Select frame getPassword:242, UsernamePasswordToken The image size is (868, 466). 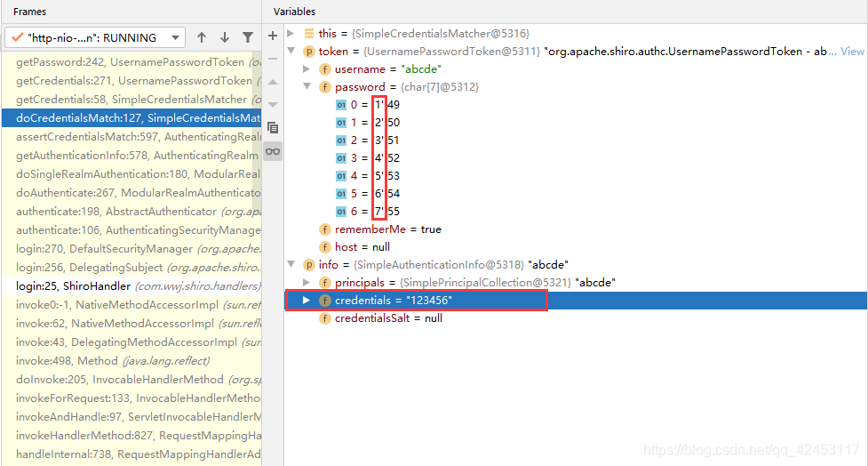[x=131, y=62]
